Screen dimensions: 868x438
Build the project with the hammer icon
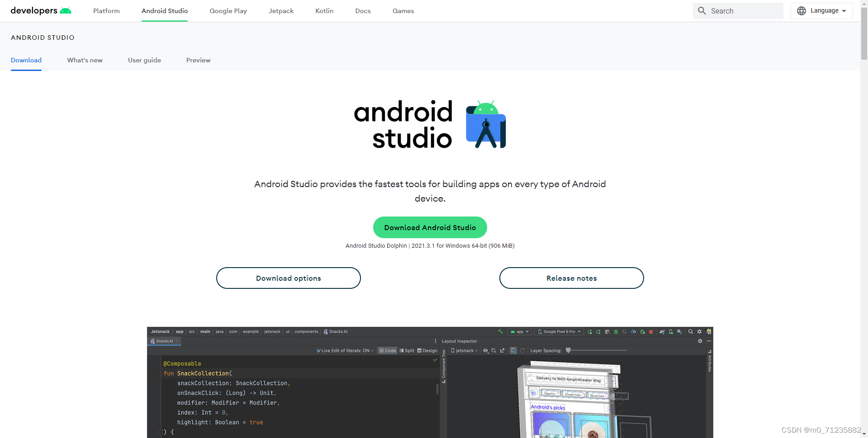click(x=500, y=331)
